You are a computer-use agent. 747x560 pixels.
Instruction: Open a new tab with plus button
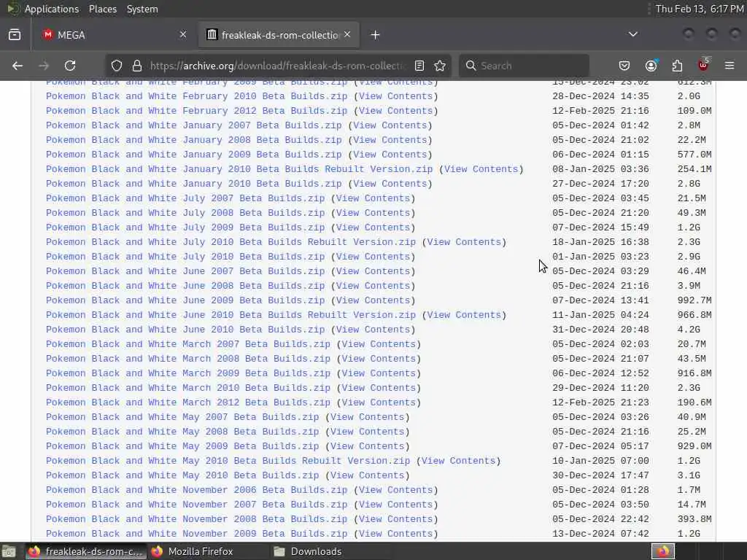376,35
